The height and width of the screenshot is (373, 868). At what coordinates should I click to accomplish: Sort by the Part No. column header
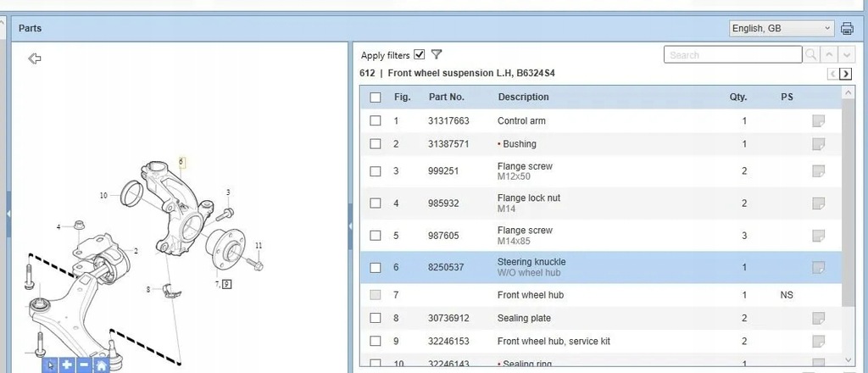tap(446, 97)
